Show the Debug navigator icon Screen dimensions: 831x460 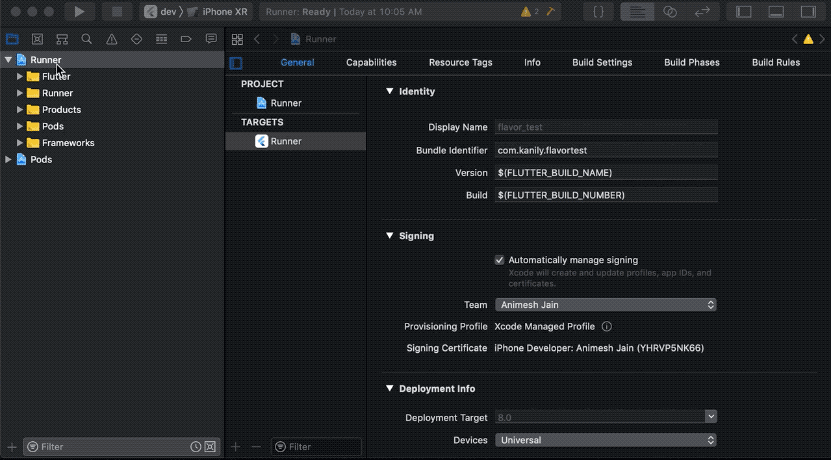click(x=161, y=39)
